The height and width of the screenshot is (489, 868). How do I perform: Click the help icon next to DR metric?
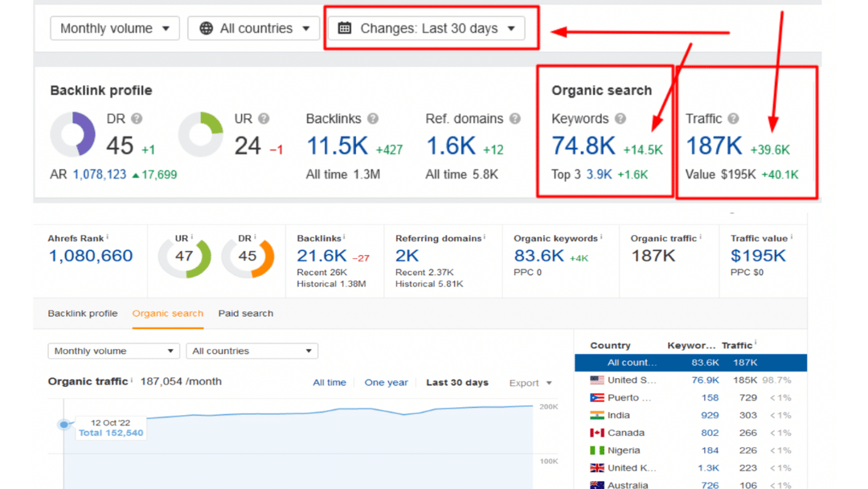tap(137, 119)
